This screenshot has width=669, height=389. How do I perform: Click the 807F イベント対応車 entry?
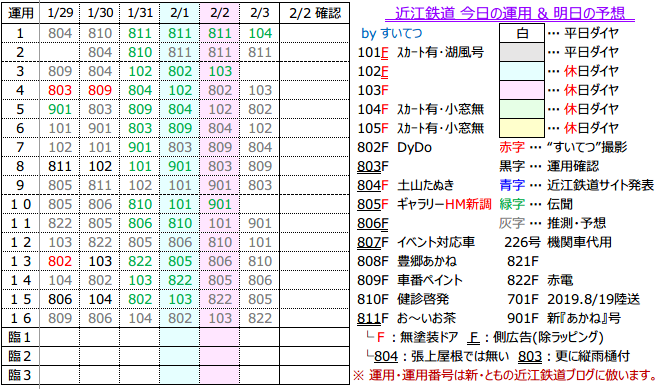pyautogui.click(x=416, y=242)
